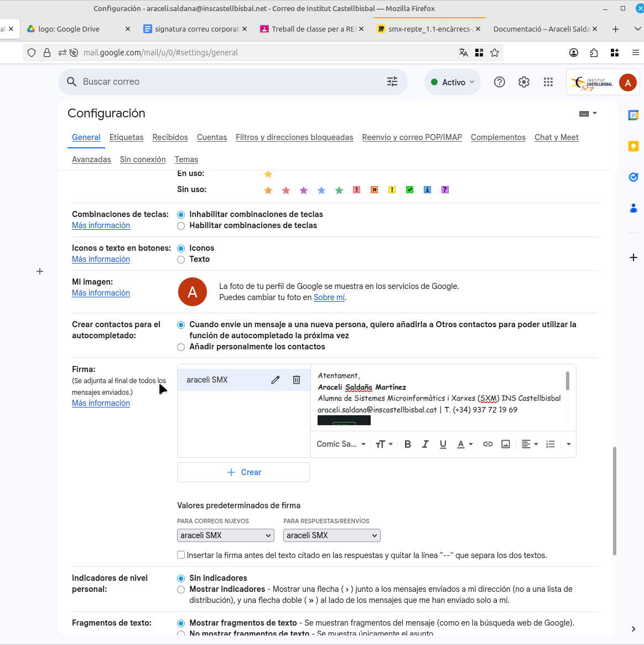
Task: Open Google apps grid
Action: (548, 82)
